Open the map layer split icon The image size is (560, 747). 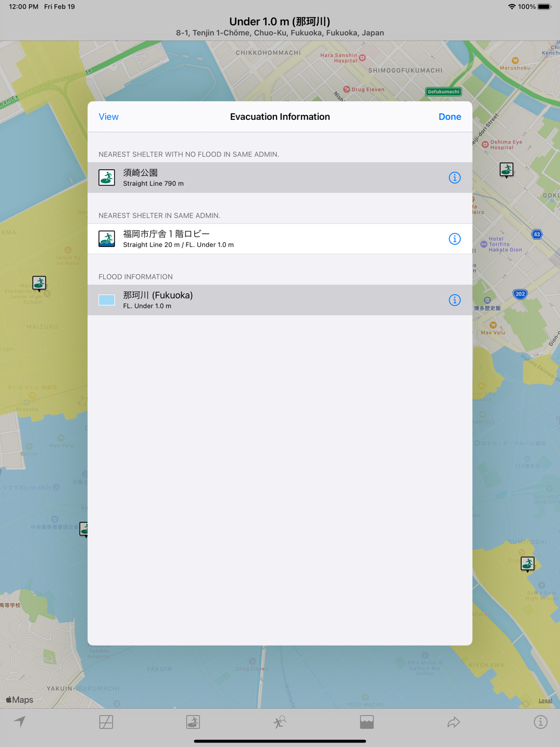click(106, 722)
